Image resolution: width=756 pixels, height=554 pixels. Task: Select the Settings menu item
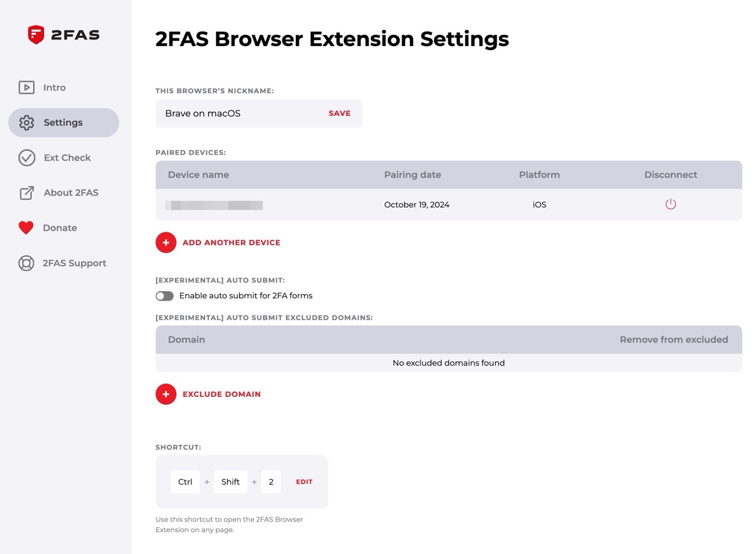tap(64, 122)
